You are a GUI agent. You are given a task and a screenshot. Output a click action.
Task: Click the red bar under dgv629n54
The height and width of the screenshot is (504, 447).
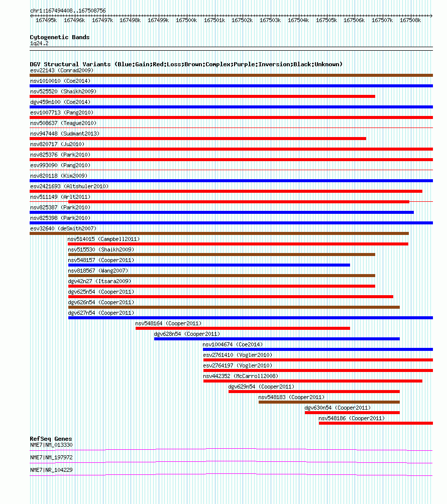click(314, 392)
